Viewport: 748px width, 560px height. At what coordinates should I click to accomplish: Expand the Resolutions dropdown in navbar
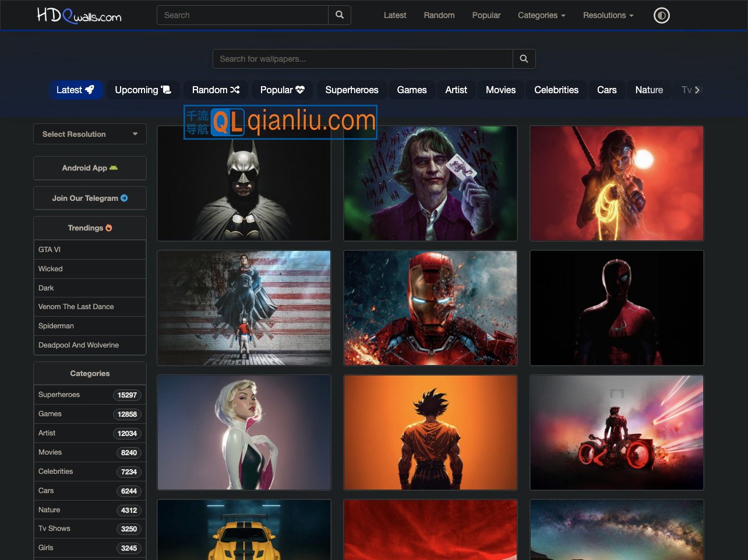608,15
